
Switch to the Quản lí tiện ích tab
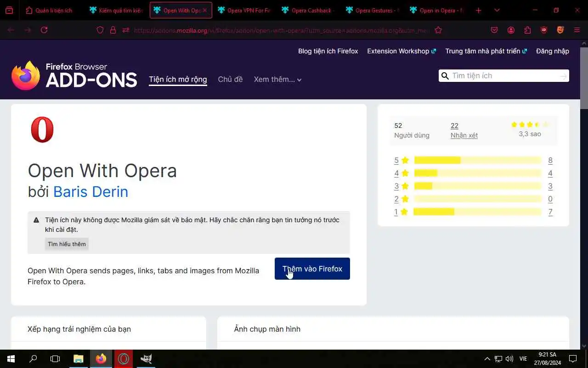(50, 10)
